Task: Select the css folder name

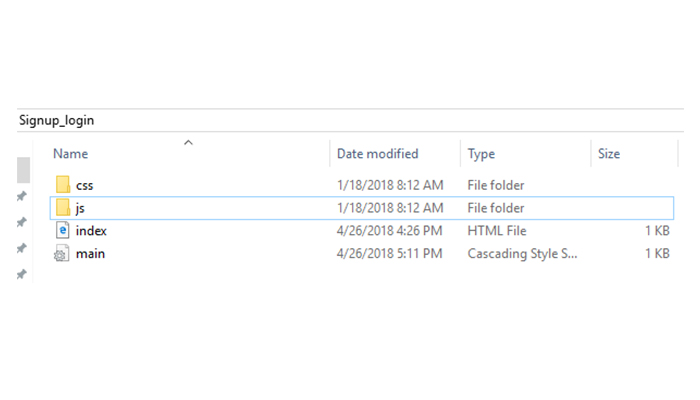Action: coord(84,185)
